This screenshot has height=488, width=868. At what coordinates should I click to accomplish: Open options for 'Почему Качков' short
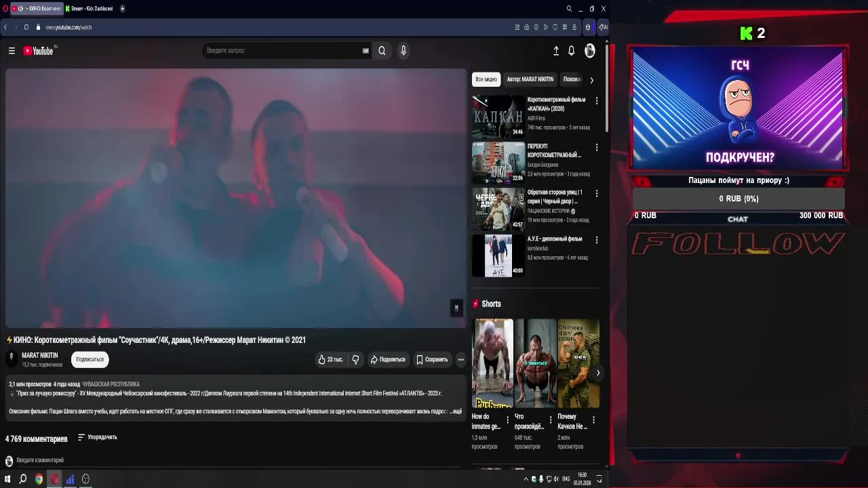[x=593, y=420]
